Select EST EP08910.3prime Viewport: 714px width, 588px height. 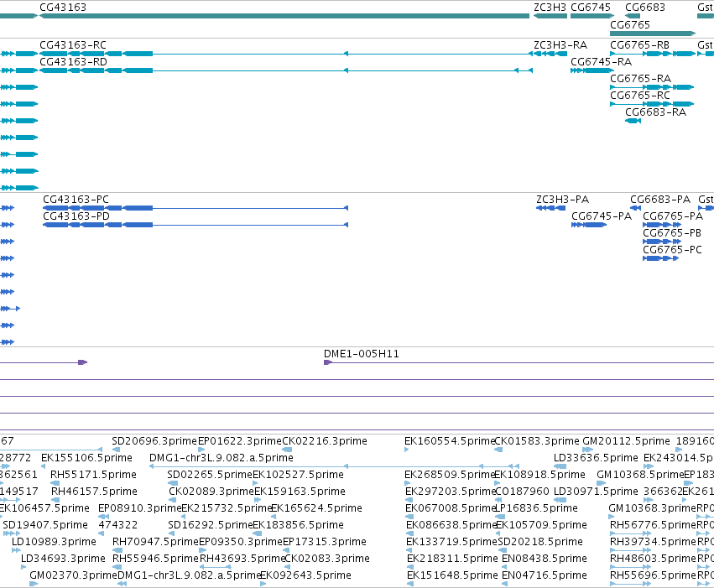pos(140,509)
